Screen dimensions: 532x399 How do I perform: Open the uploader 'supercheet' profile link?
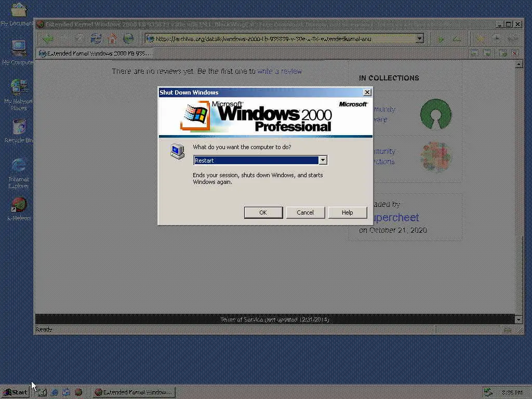(395, 217)
